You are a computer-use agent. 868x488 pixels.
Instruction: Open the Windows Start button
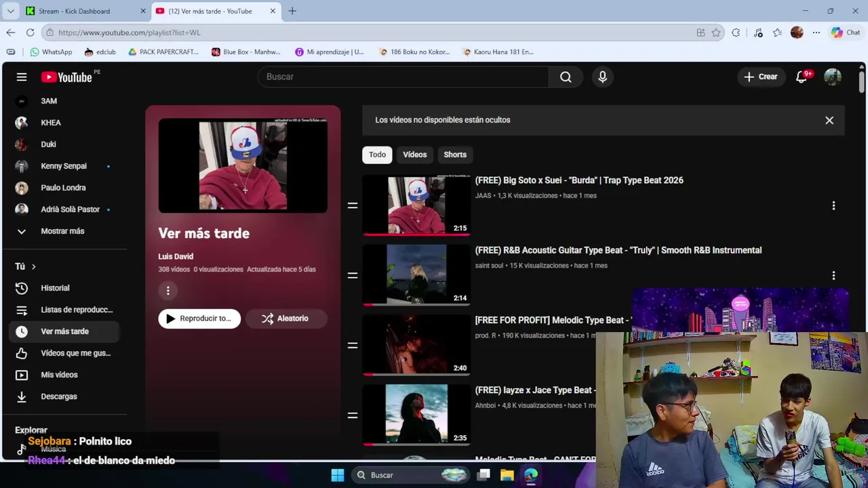337,475
